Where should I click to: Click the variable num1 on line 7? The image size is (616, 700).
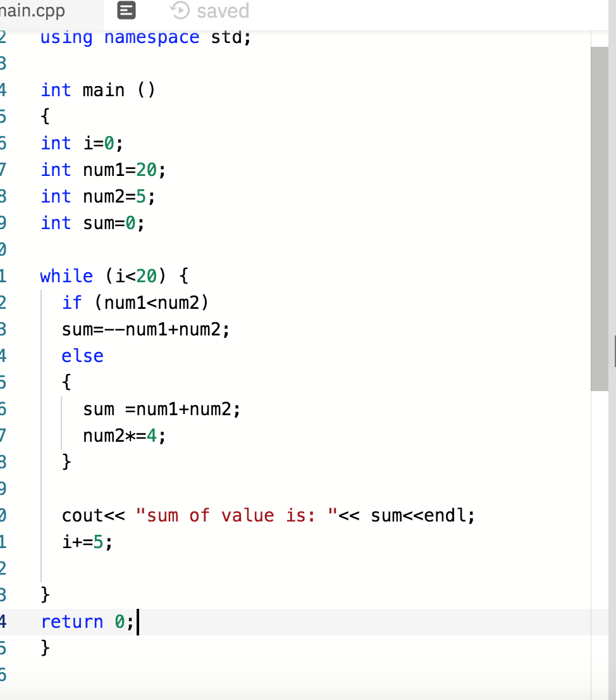click(104, 170)
